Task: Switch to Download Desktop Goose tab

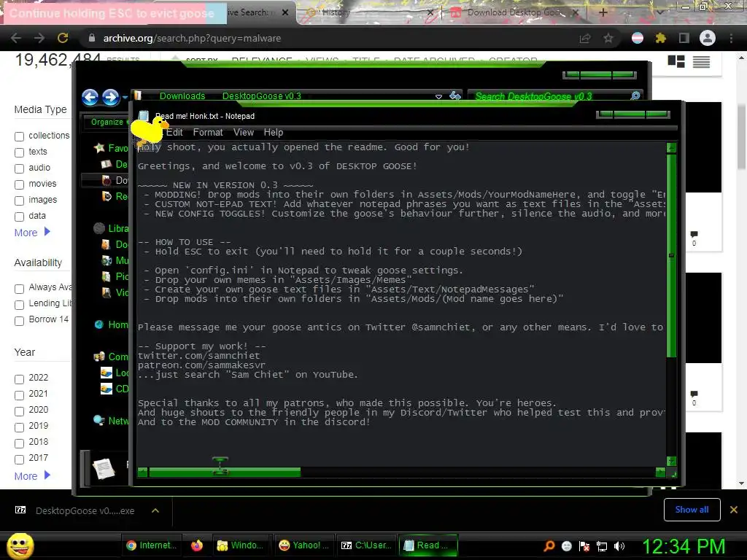Action: point(516,12)
